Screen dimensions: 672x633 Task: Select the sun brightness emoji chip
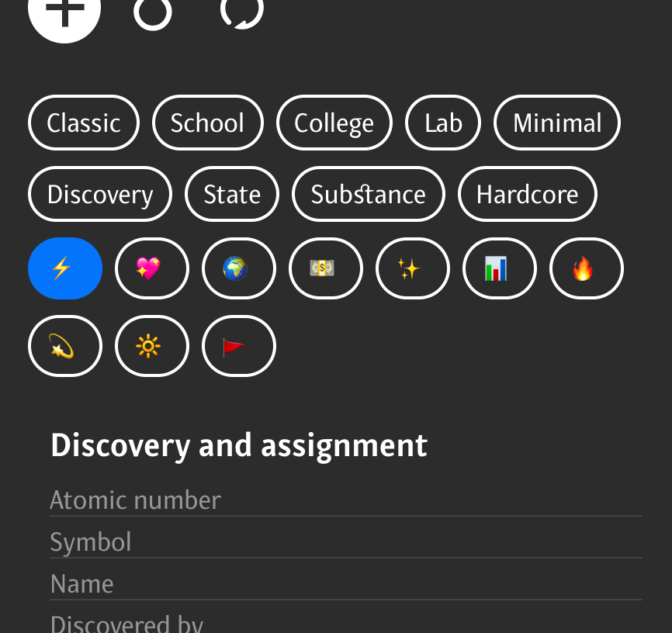pyautogui.click(x=152, y=346)
